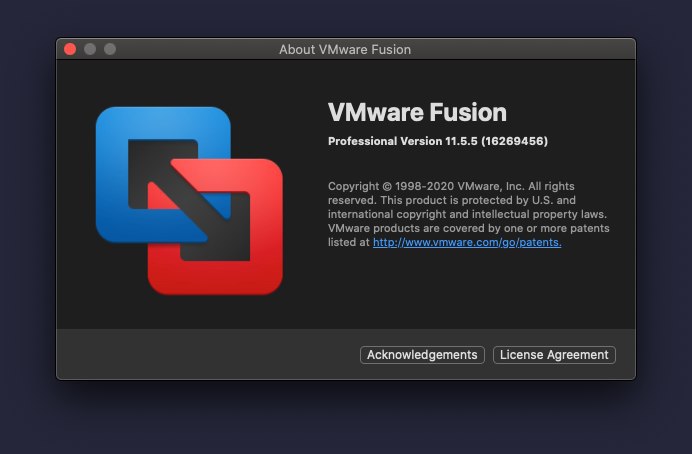Close the About VMware Fusion window
The height and width of the screenshot is (454, 692).
coord(70,49)
